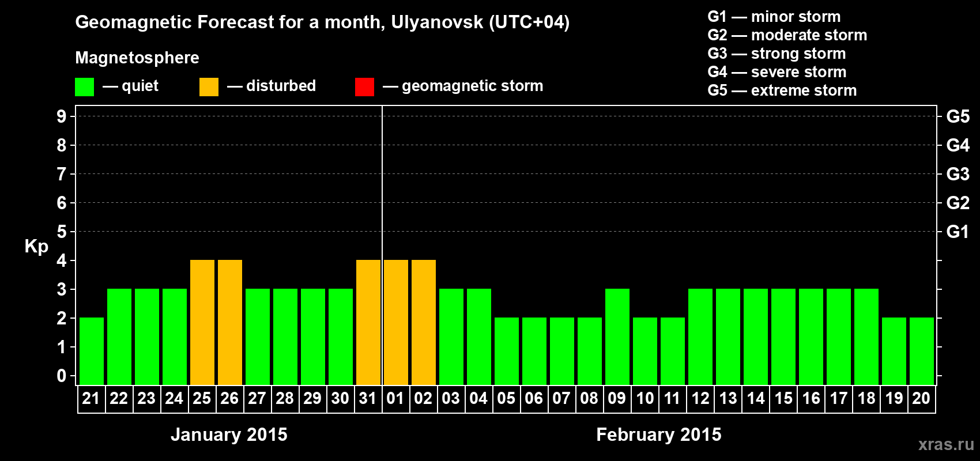Click date cell 24 on the axis
The height and width of the screenshot is (461, 980).
click(175, 399)
